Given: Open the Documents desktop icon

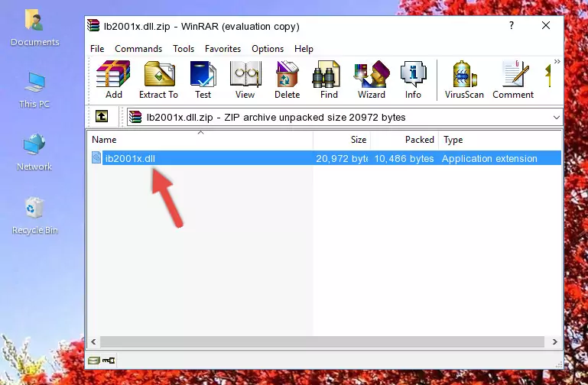Looking at the screenshot, I should (34, 28).
